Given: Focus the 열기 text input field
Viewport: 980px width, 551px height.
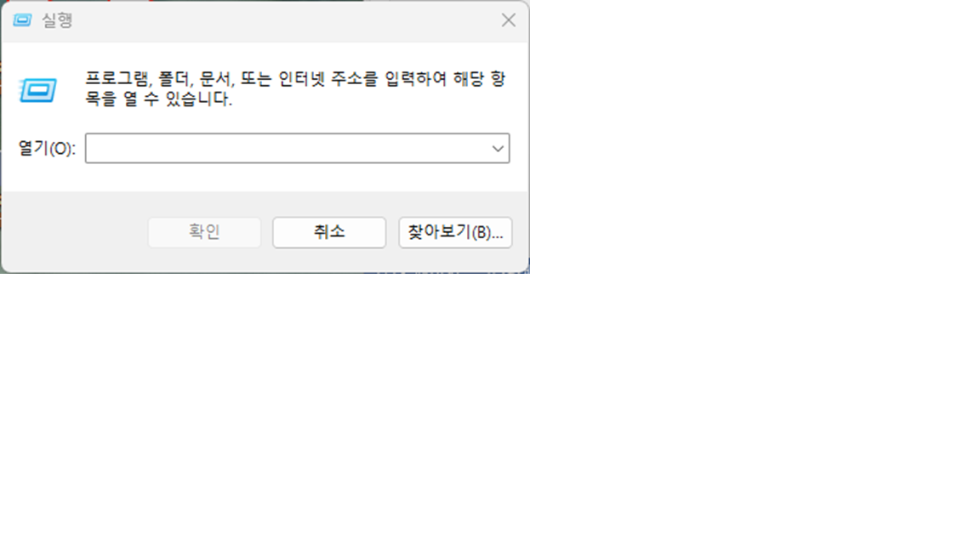Looking at the screenshot, I should point(288,149).
